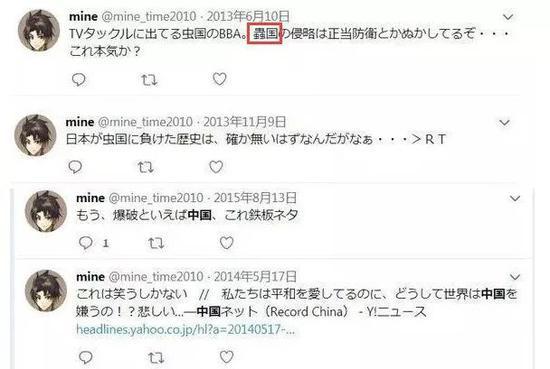Open the options chevron on 2014年5月17日 tweet

pyautogui.click(x=515, y=277)
